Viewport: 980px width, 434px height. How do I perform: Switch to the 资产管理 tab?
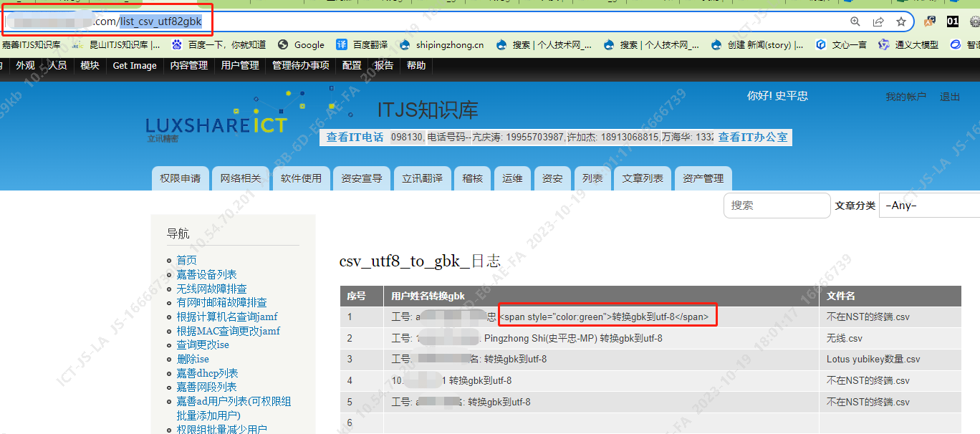point(703,178)
